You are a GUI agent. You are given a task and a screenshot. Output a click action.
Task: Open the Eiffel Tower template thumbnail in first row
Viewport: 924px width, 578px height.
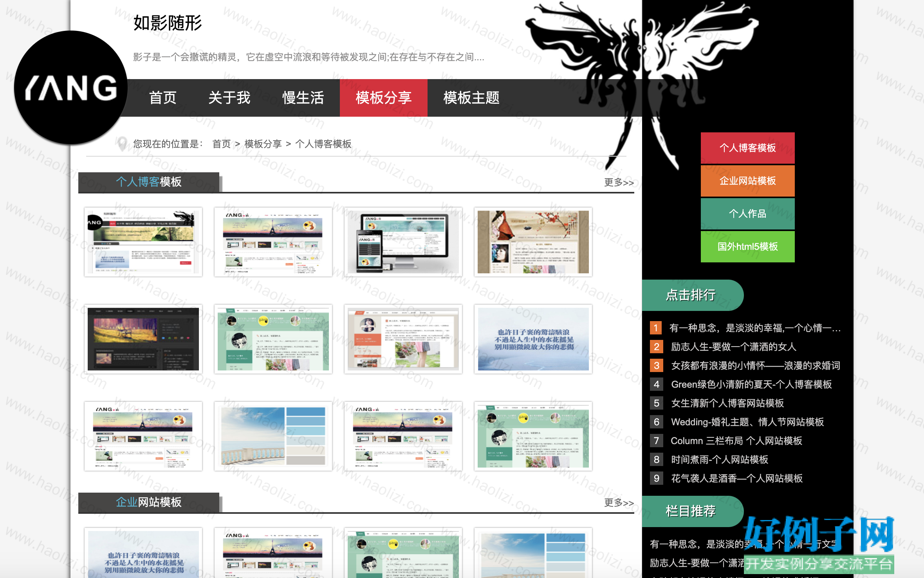pyautogui.click(x=273, y=242)
